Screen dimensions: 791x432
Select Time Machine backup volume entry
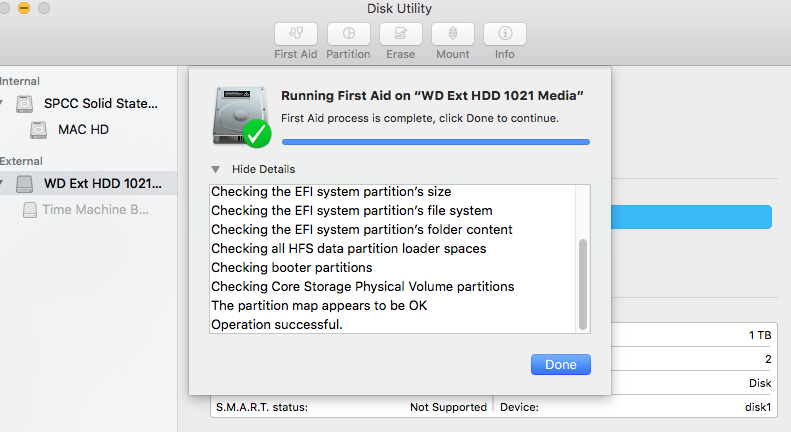point(96,210)
